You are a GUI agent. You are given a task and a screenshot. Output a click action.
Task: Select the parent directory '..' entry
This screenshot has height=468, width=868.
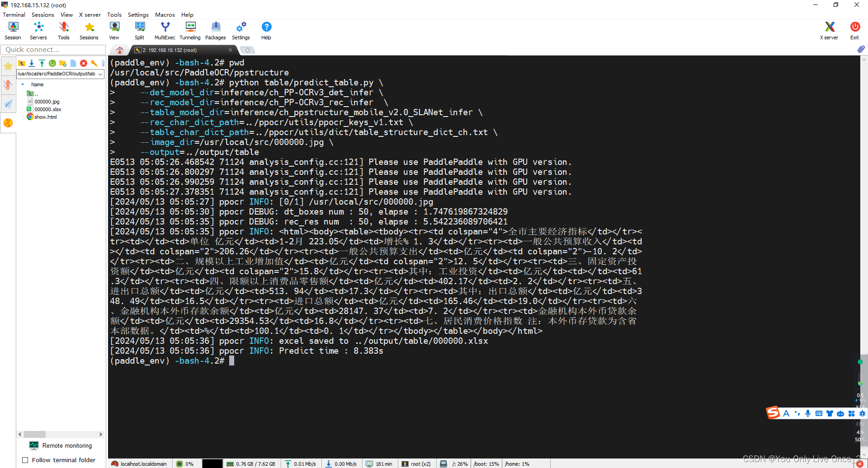pos(33,94)
